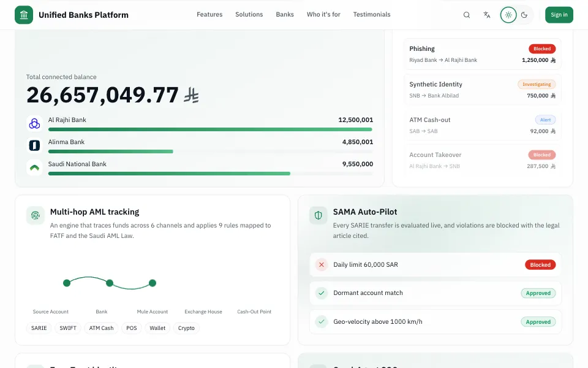Click the Al Rajhi Bank balance progress bar
588x368 pixels.
click(210, 129)
